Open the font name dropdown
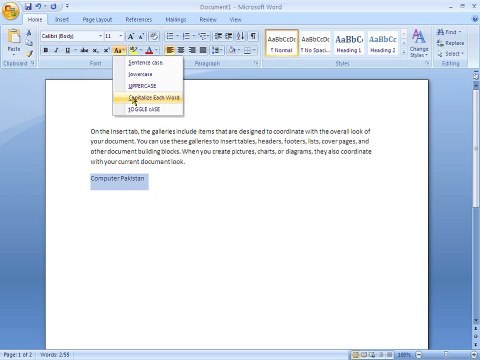Image resolution: width=480 pixels, height=360 pixels. [x=100, y=36]
